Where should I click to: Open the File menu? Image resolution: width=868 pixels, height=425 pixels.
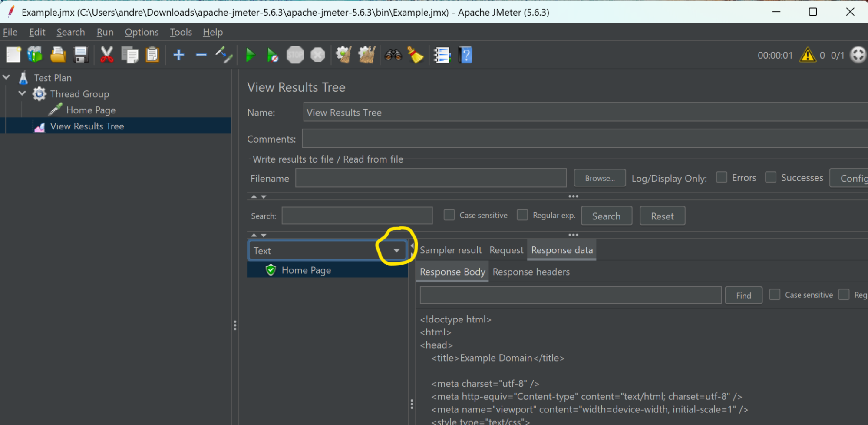10,32
